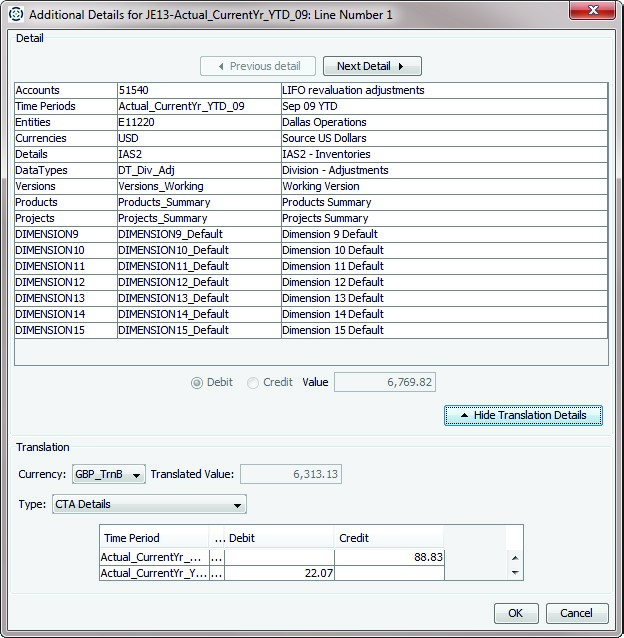624x638 pixels.
Task: Click the Credit column header
Action: coord(388,538)
